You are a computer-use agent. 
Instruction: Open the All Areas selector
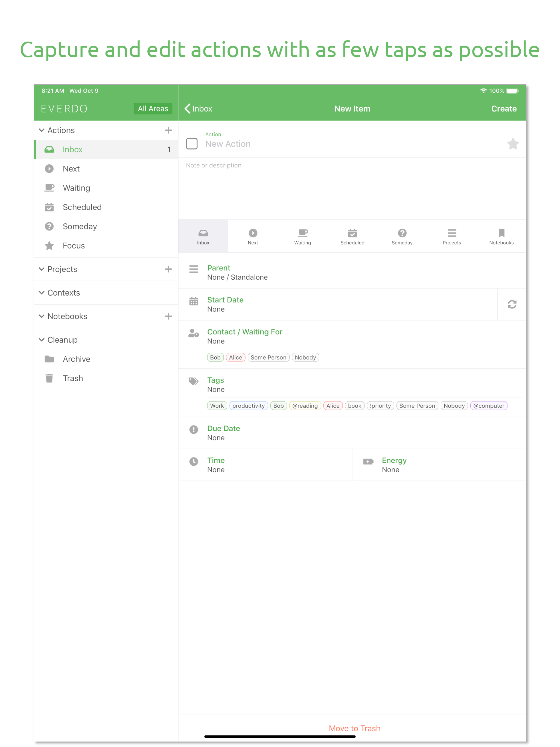[x=153, y=109]
